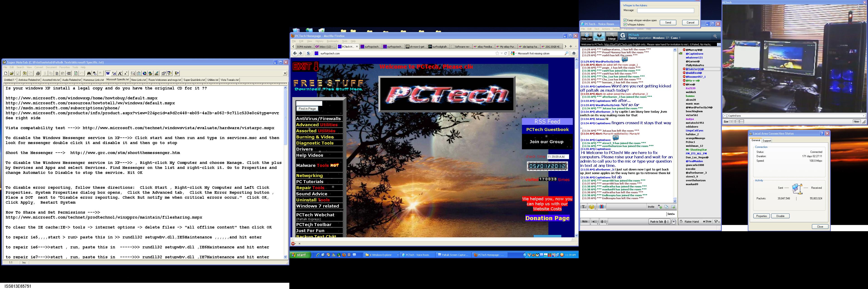Click Disable in Local Area Connection Status
Image resolution: width=868 pixels, height=289 pixels.
pyautogui.click(x=780, y=216)
